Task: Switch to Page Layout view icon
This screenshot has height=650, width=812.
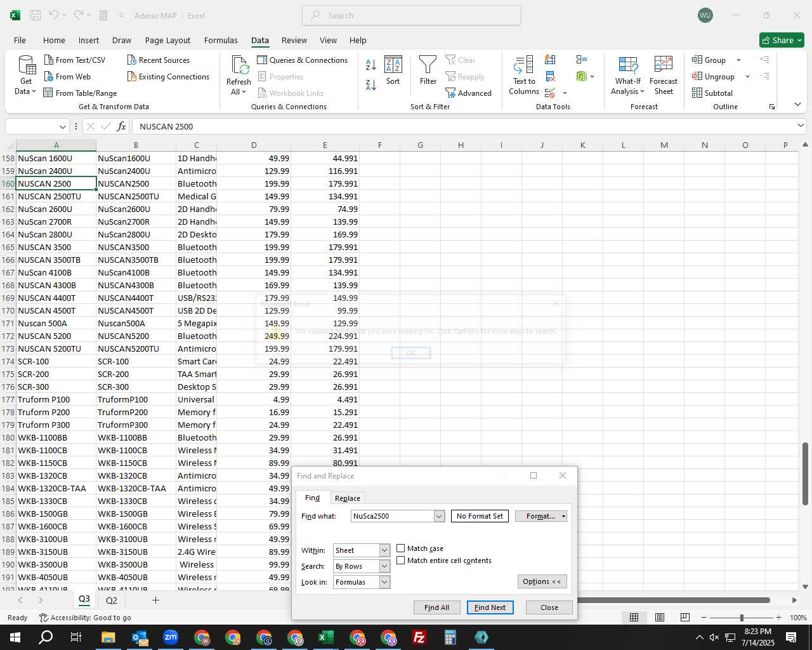Action: (660, 618)
